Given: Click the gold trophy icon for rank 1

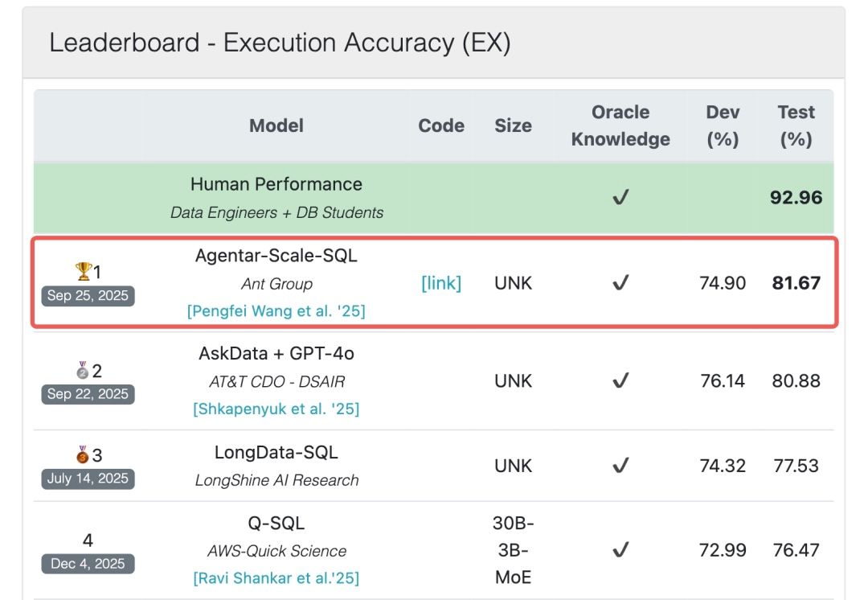Looking at the screenshot, I should [x=83, y=272].
